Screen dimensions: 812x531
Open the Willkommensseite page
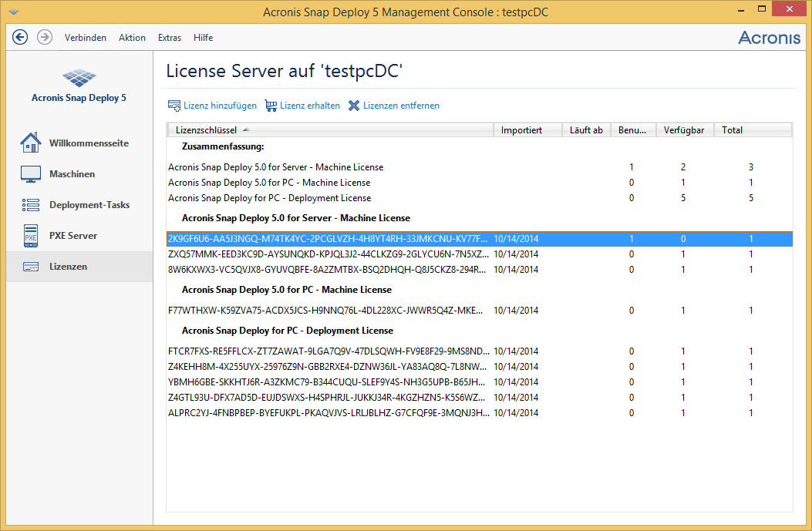coord(79,143)
